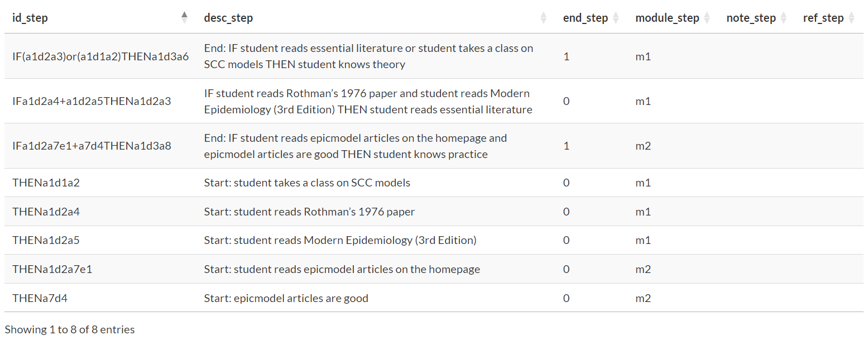Click the "Showing 1 to 8 of 8 entries" text
The width and height of the screenshot is (868, 340).
70,329
